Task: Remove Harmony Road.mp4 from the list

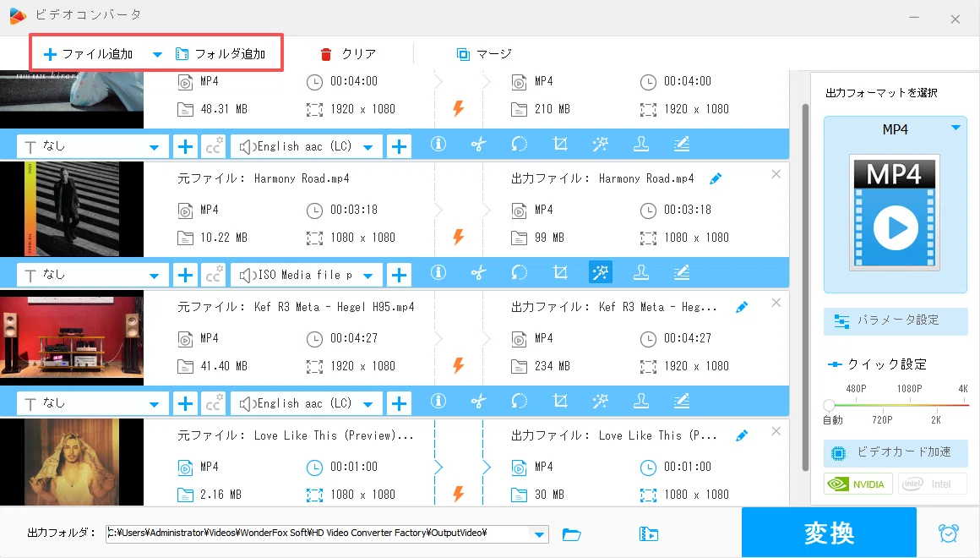Action: pos(776,174)
